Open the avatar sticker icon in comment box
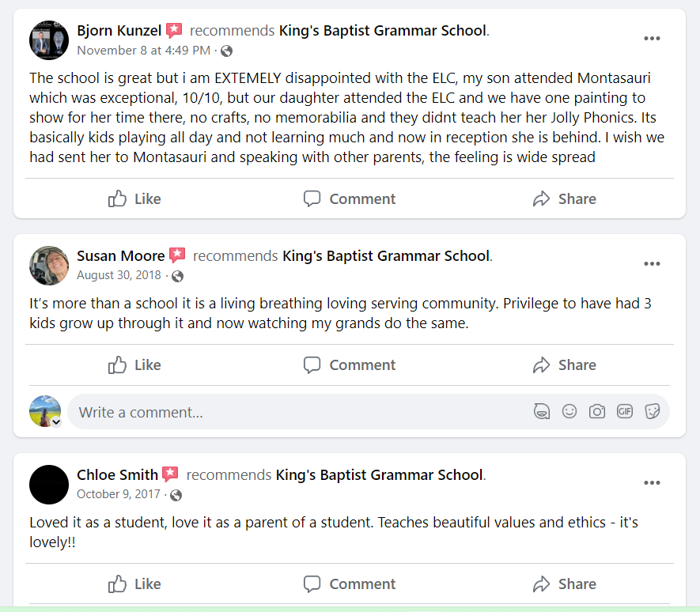Viewport: 700px width, 612px height. 542,412
